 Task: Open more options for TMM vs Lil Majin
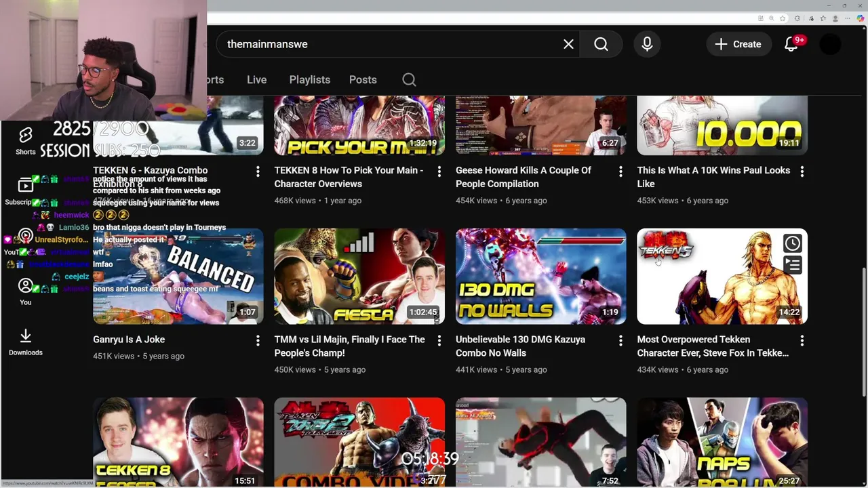(439, 341)
